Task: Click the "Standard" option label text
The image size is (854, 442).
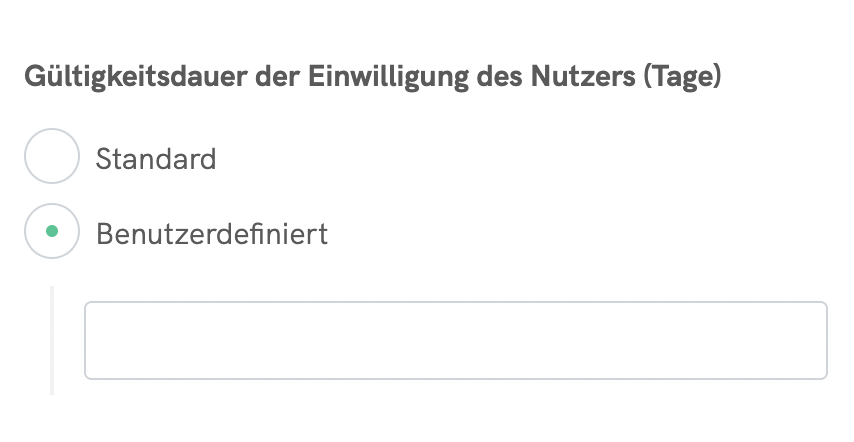Action: (156, 159)
